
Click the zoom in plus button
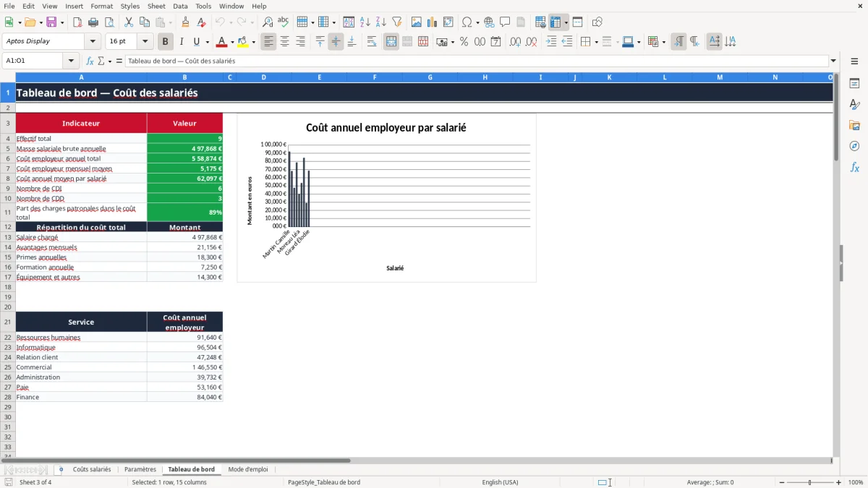(839, 482)
